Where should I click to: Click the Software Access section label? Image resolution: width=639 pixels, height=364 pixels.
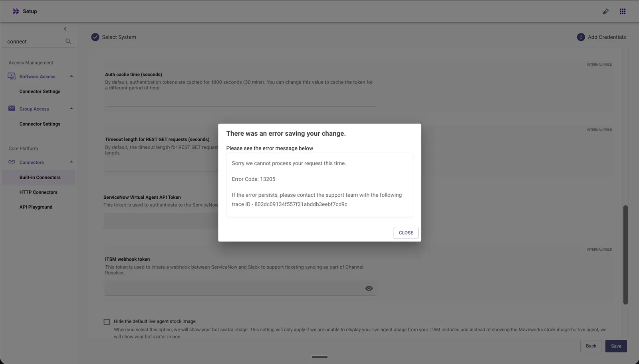click(x=37, y=77)
